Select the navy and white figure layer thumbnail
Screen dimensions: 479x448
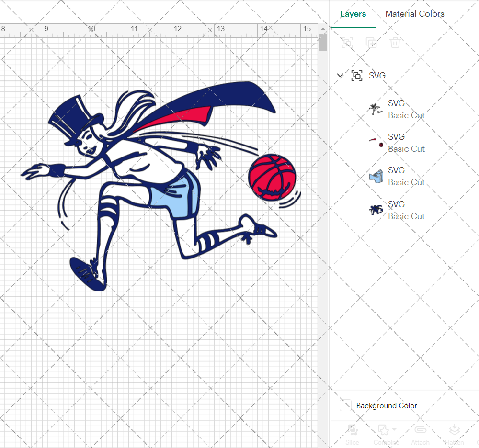pyautogui.click(x=376, y=109)
